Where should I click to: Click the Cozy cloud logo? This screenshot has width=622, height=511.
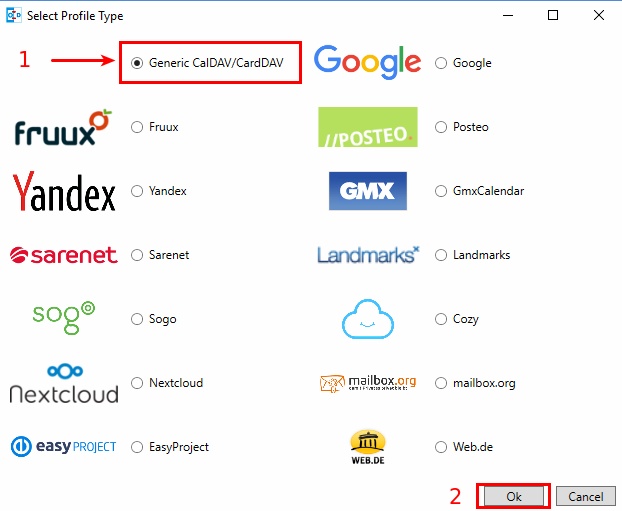coord(368,319)
